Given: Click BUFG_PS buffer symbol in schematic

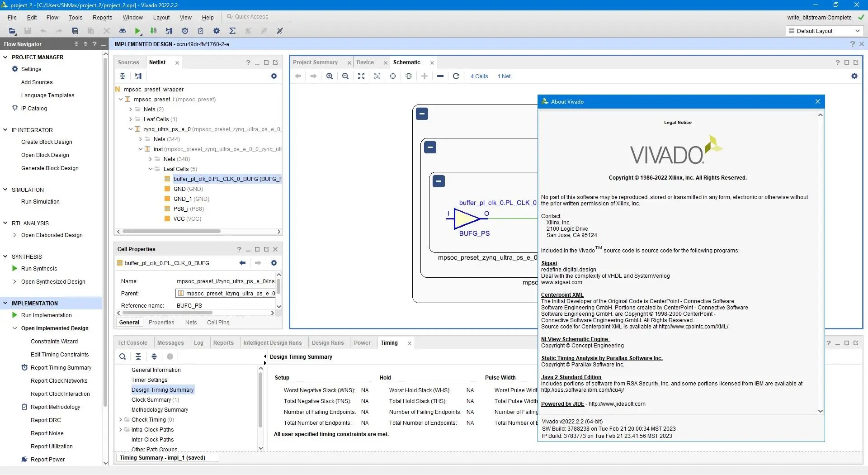Looking at the screenshot, I should [467, 219].
